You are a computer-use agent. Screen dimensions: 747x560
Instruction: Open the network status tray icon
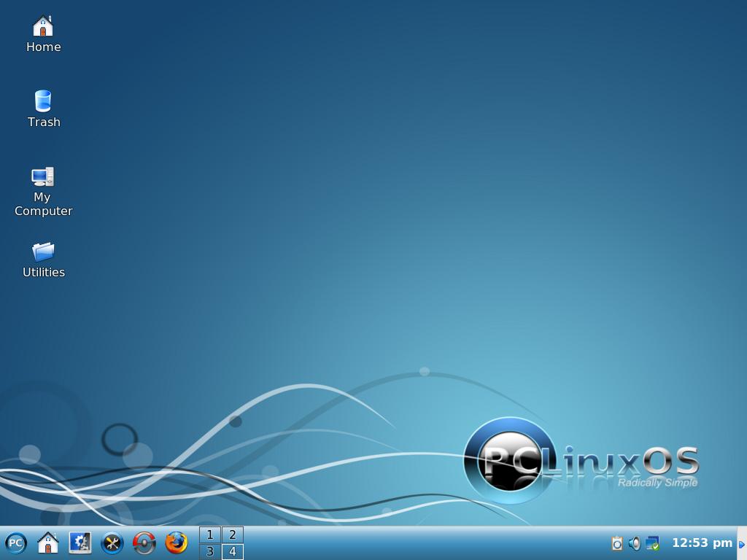pyautogui.click(x=652, y=543)
